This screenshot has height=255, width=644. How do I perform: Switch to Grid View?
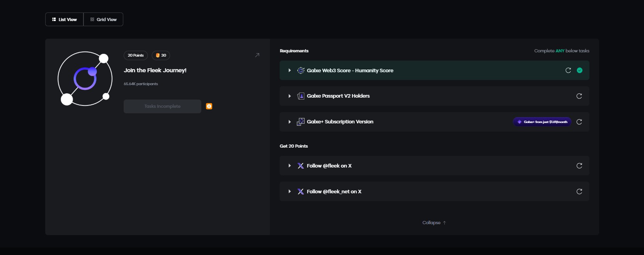(x=103, y=20)
